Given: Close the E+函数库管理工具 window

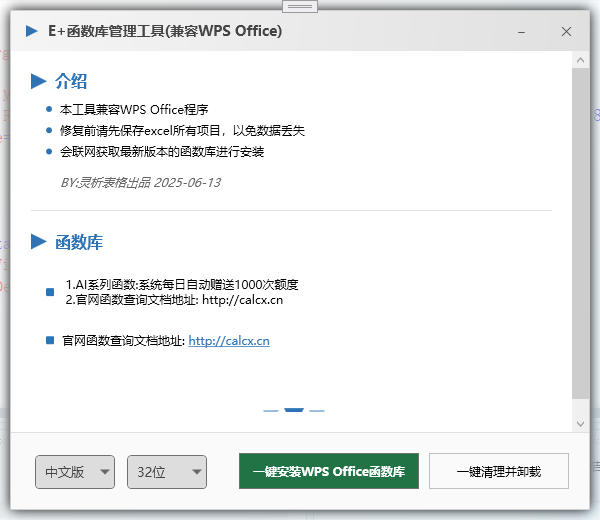Looking at the screenshot, I should click(x=566, y=31).
